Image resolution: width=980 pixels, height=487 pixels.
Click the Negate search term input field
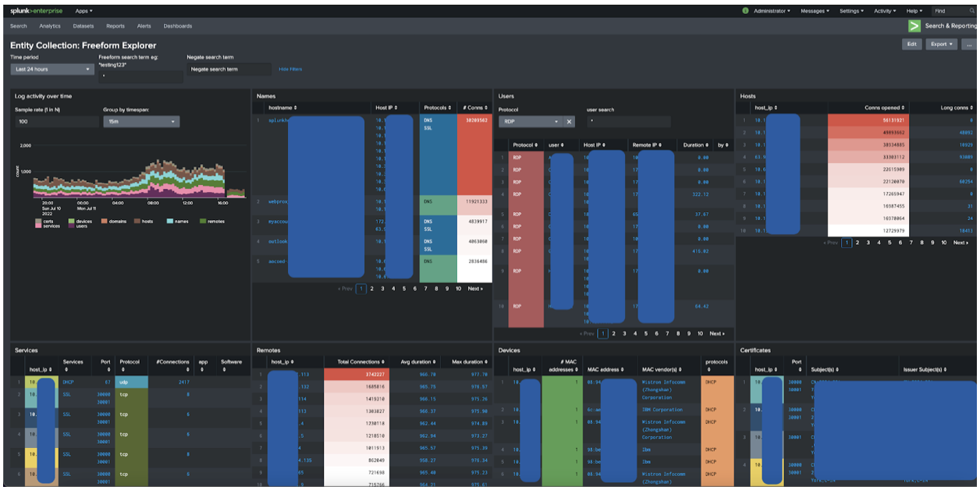pos(229,69)
